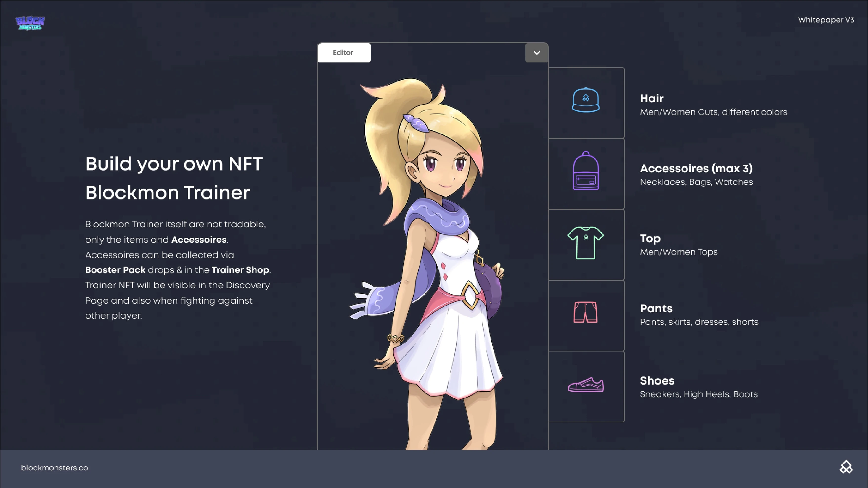Select the Hair cap icon
The image size is (868, 488).
(586, 100)
